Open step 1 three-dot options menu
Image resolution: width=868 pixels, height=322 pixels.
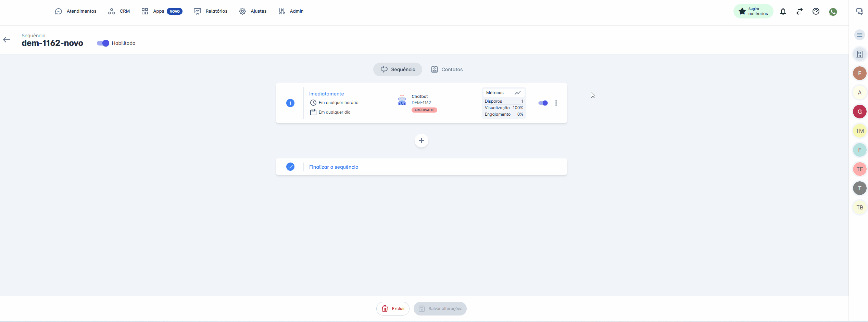(556, 103)
